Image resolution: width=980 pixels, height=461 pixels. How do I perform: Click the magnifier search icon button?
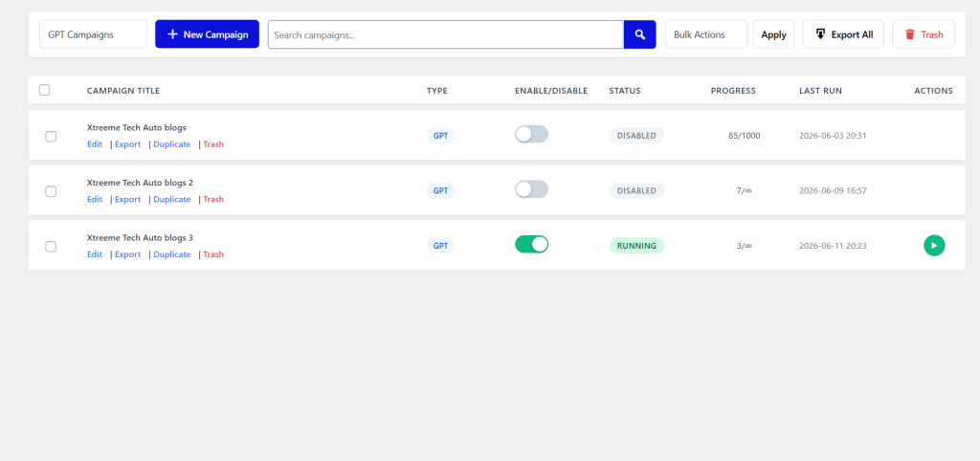pyautogui.click(x=639, y=34)
